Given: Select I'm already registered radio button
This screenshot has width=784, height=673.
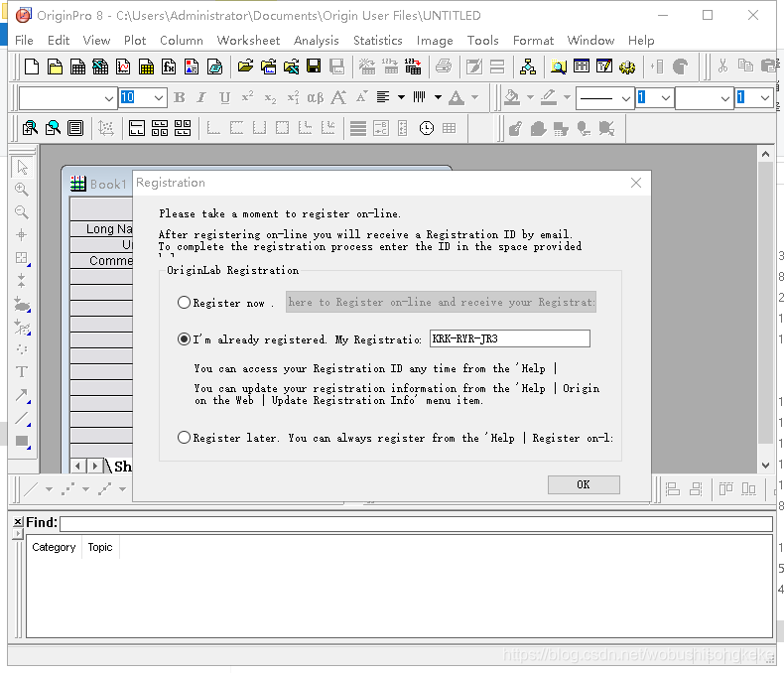Looking at the screenshot, I should click(x=184, y=339).
